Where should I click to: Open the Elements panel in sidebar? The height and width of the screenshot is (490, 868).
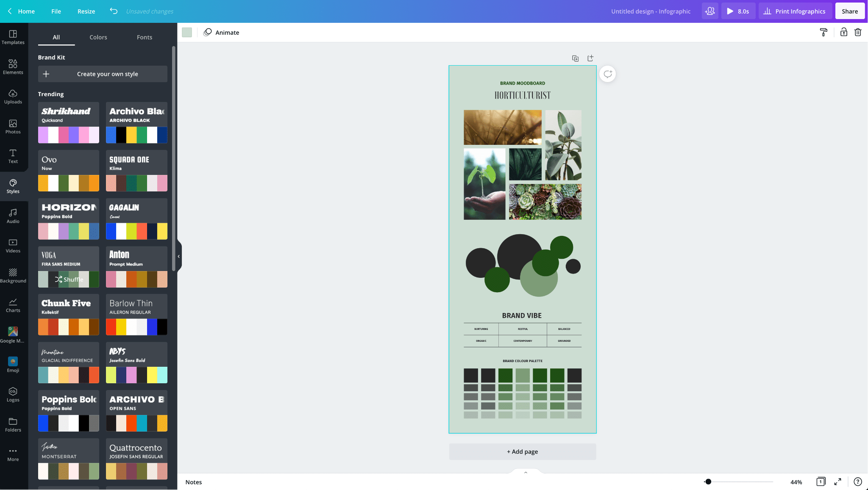pos(13,66)
